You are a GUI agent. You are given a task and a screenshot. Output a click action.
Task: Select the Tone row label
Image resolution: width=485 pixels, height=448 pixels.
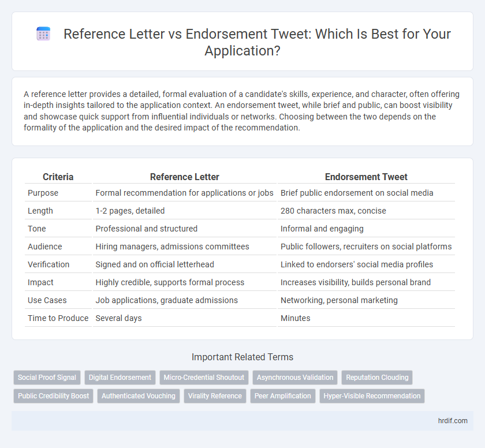pos(37,229)
